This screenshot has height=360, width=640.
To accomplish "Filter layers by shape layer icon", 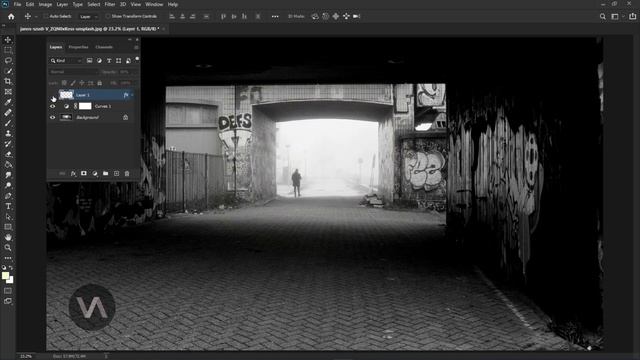I will (x=118, y=60).
